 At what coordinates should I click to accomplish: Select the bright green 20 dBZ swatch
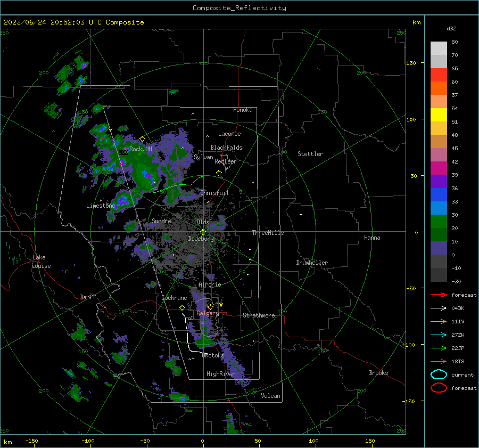[x=439, y=222]
